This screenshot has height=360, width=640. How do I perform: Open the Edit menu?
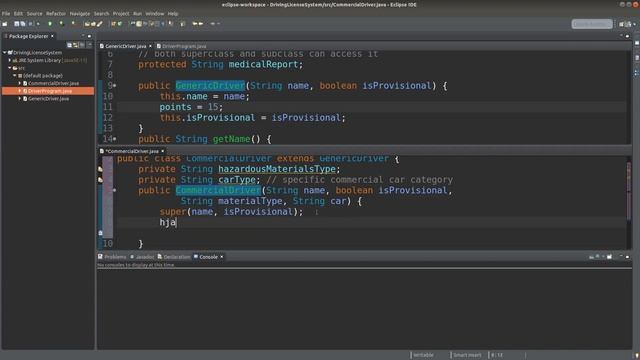point(18,13)
